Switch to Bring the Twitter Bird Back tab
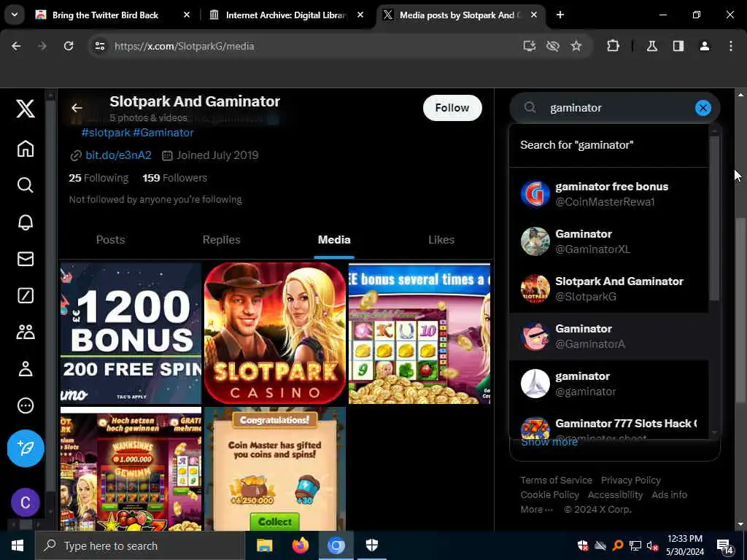 (x=105, y=15)
